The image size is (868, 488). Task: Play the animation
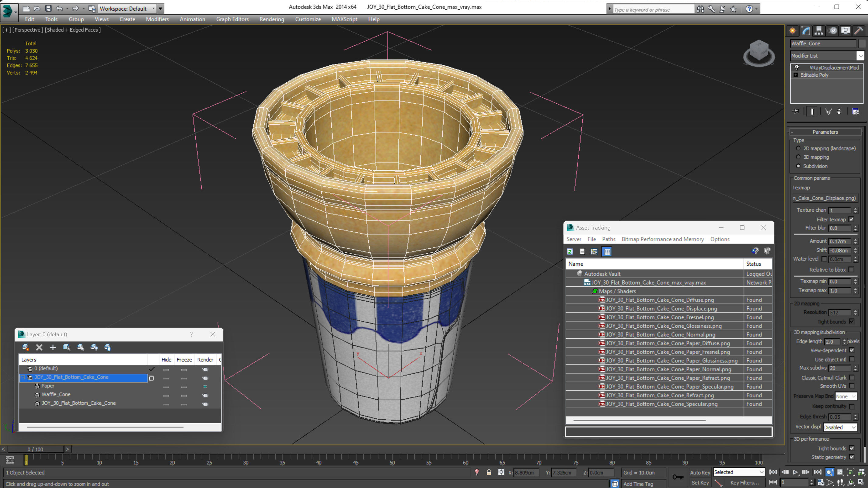click(795, 472)
